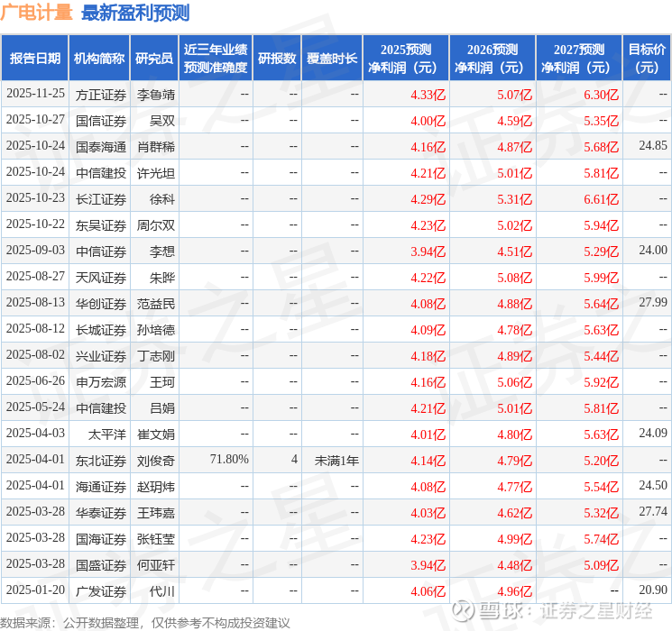Screen dimensions: 672x631
Task: Click 华创证券 institution name
Action: (x=101, y=304)
